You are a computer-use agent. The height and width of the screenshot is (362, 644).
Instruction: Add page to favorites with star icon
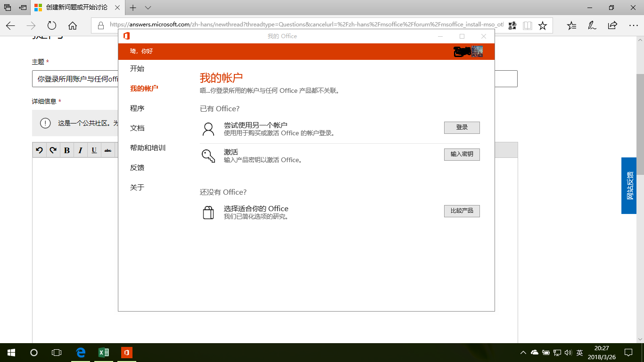[543, 25]
